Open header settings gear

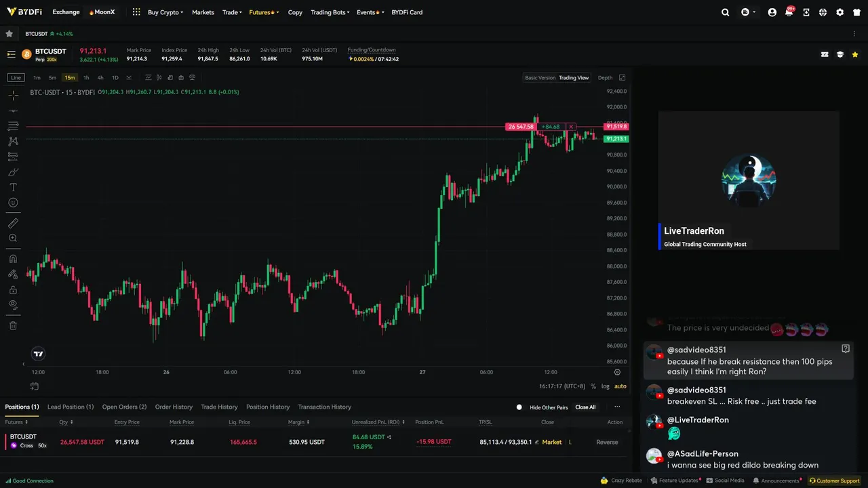[x=840, y=12]
